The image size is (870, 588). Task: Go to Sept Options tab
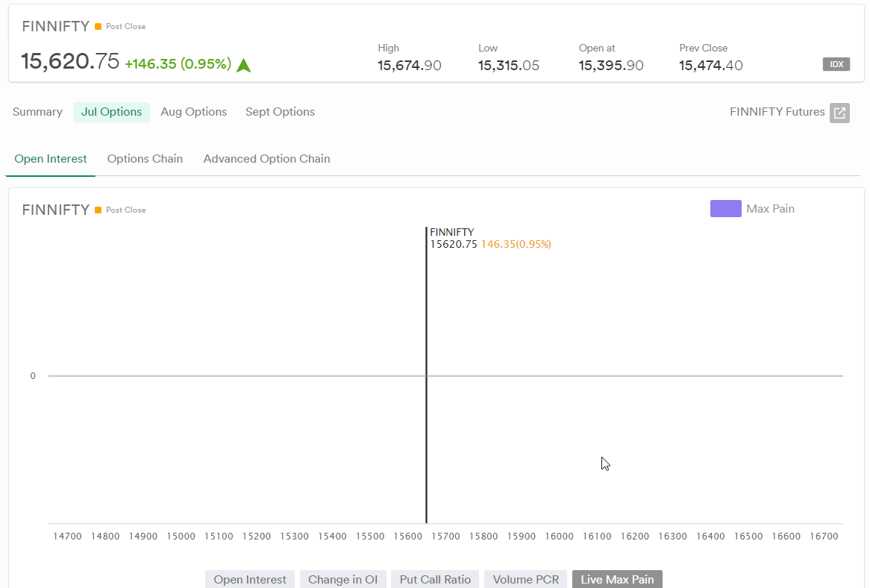click(x=280, y=112)
